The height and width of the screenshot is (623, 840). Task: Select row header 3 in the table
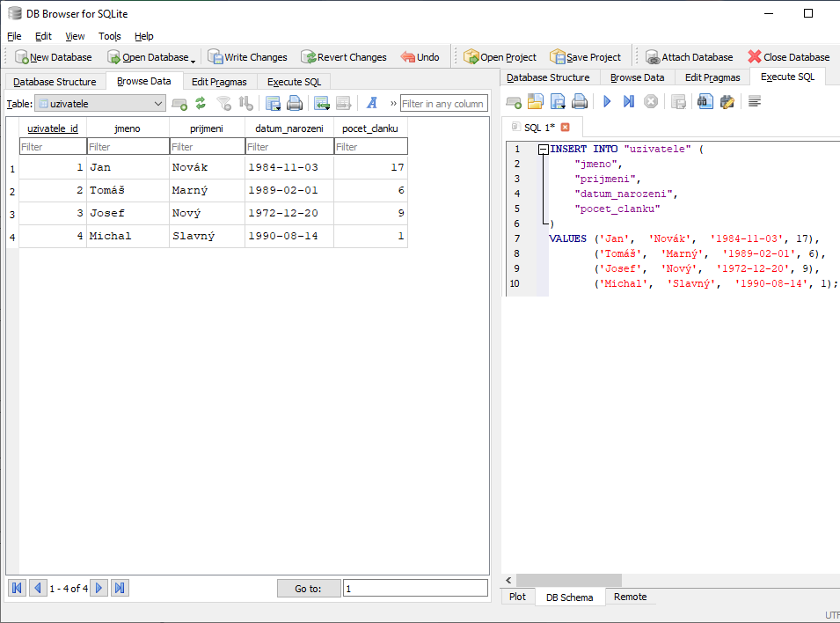[x=12, y=215]
